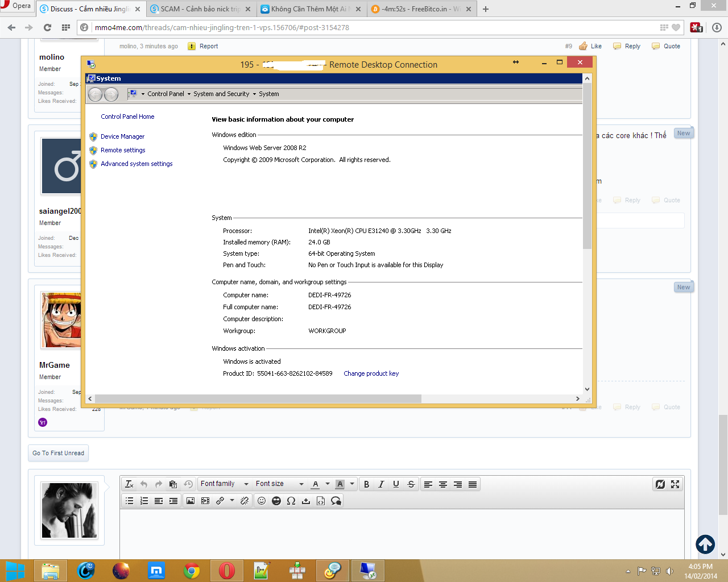Click the reply editor text area
The image size is (728, 582).
coord(402,534)
